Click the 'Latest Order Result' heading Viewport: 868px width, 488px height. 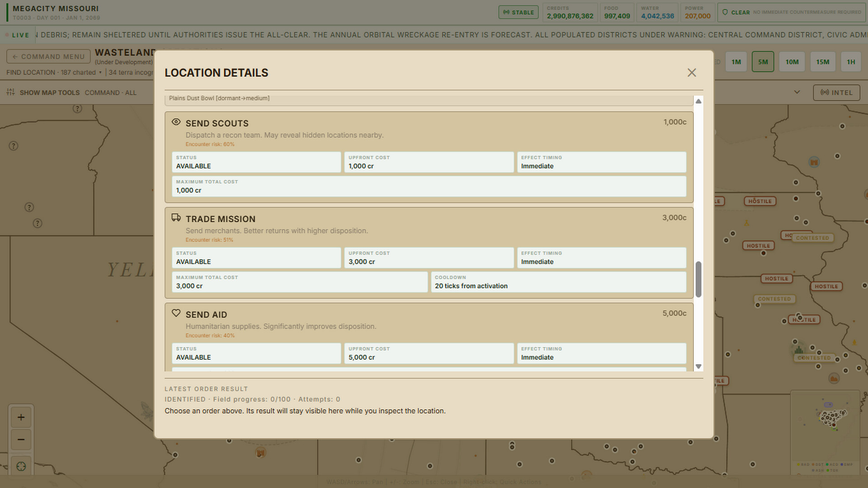coord(206,389)
